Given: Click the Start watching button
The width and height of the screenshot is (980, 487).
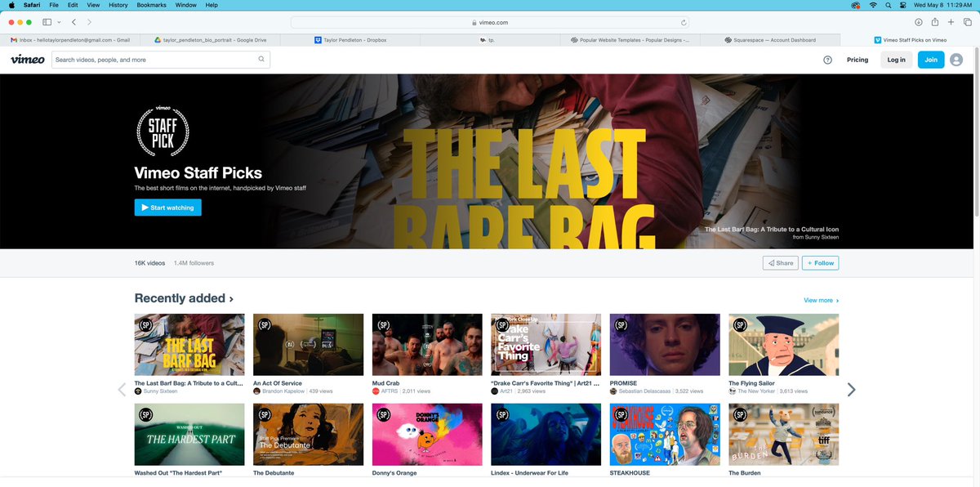Looking at the screenshot, I should coord(167,208).
